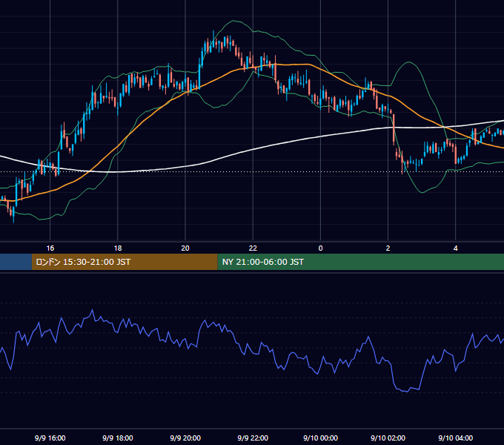Click the 2 hour label on price chart axis
Screen dimensions: 504x445
tap(388, 248)
